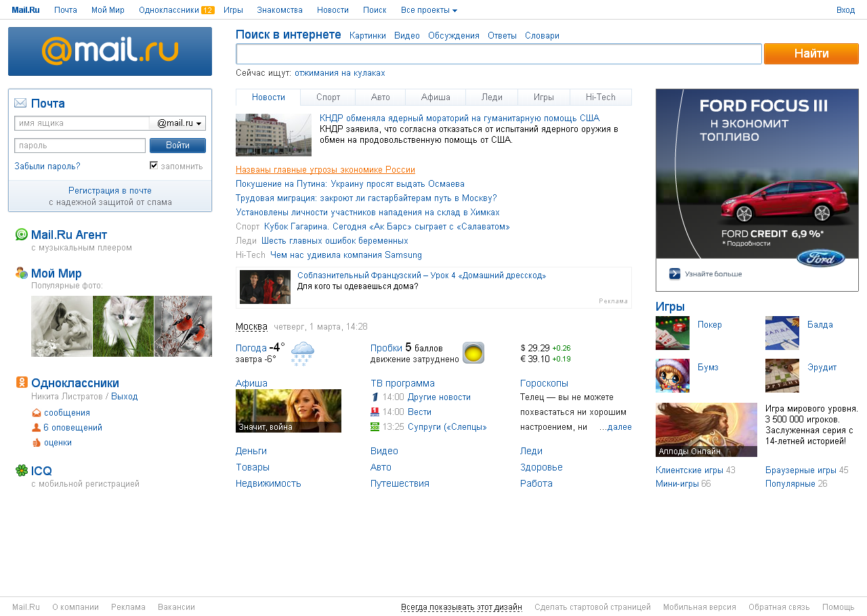Open the @mail.ru domain dropdown
867x616 pixels.
pyautogui.click(x=177, y=123)
